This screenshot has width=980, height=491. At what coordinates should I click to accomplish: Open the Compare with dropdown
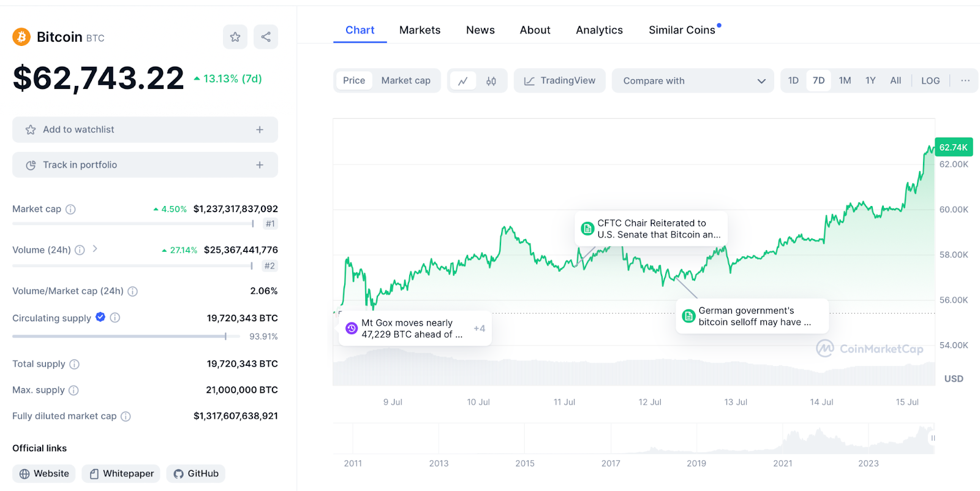(694, 80)
